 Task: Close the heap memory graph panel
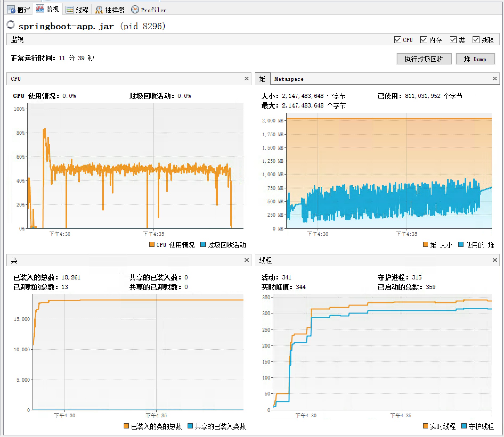(495, 79)
